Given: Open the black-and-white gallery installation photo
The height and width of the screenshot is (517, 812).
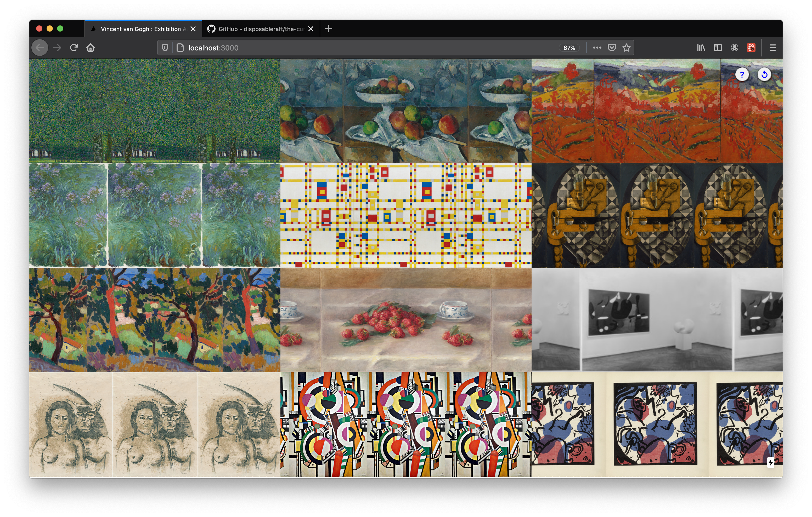Looking at the screenshot, I should click(x=657, y=320).
